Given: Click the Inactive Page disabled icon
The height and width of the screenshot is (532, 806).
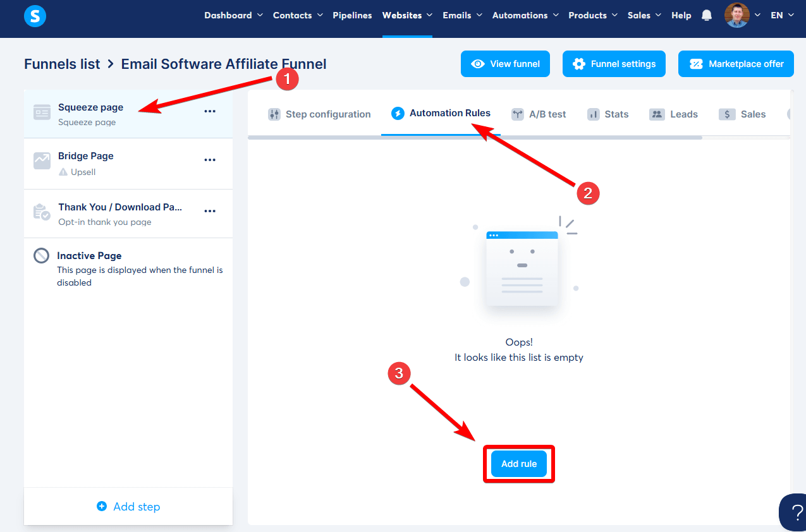Looking at the screenshot, I should point(42,255).
